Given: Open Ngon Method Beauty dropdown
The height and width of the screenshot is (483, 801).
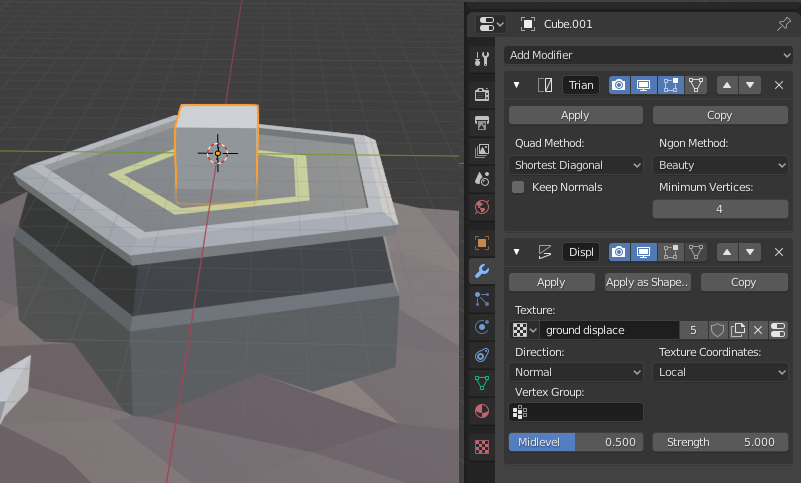Looking at the screenshot, I should click(x=720, y=165).
